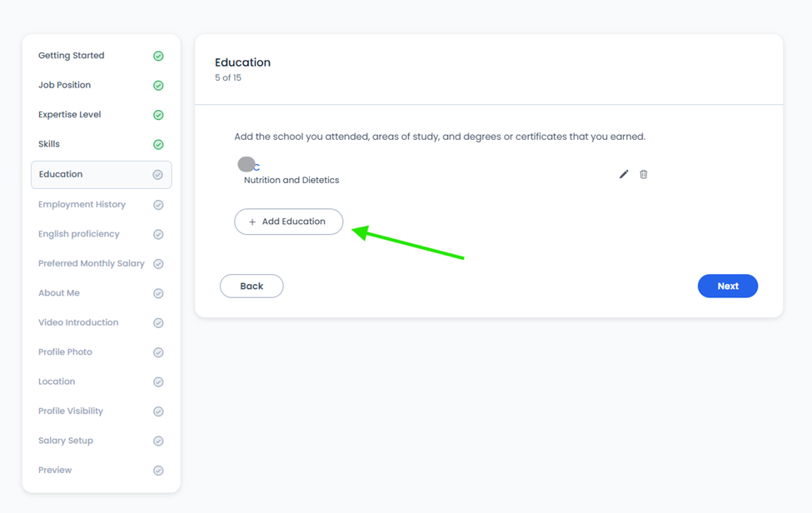Click the school name link above Nutrition and Dietetics
812x513 pixels.
249,166
